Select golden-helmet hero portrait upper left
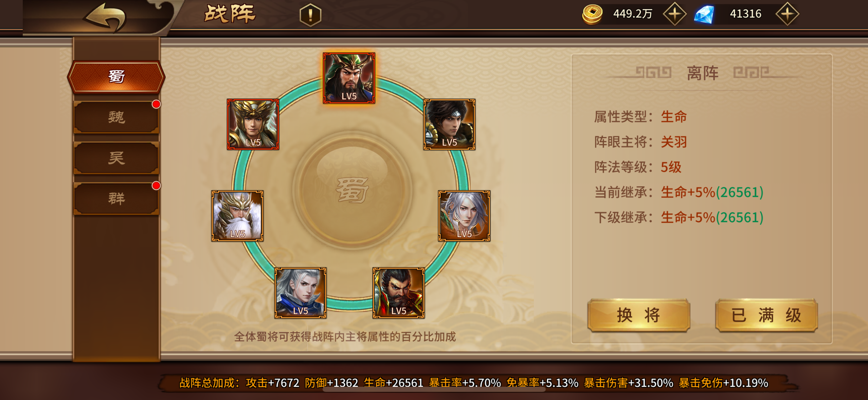868x400 pixels. pos(253,124)
